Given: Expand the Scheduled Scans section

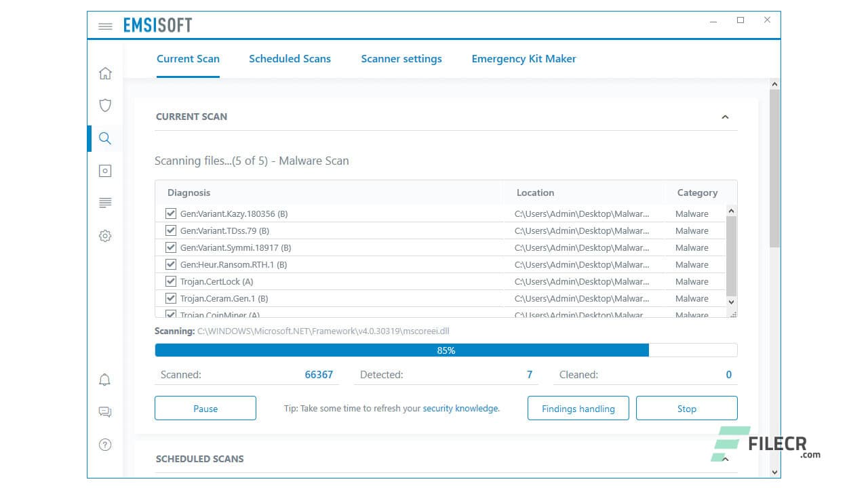Looking at the screenshot, I should pos(725,459).
